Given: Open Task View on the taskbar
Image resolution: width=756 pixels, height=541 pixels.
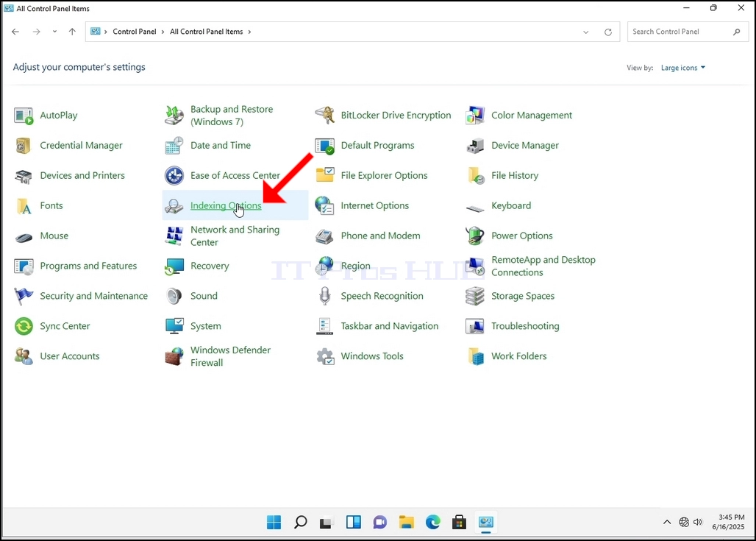Looking at the screenshot, I should coord(327,522).
